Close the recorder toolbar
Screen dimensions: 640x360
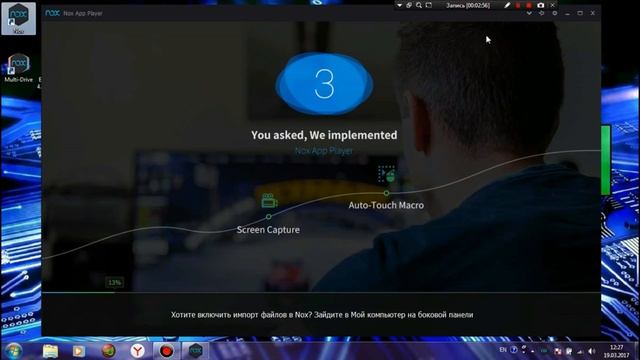click(553, 5)
